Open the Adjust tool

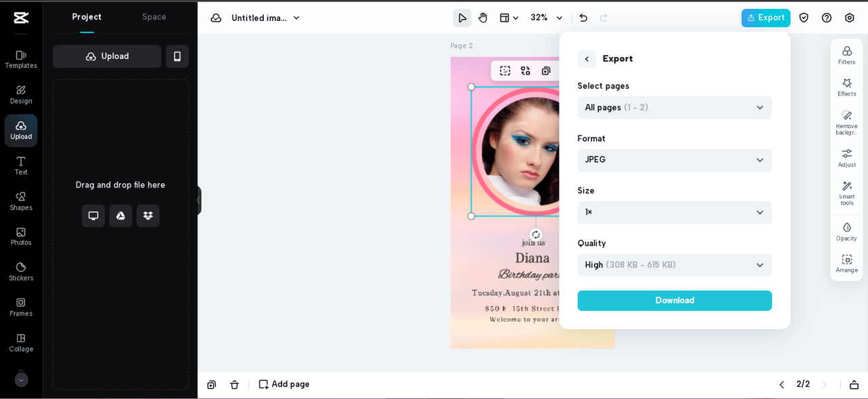click(x=846, y=159)
